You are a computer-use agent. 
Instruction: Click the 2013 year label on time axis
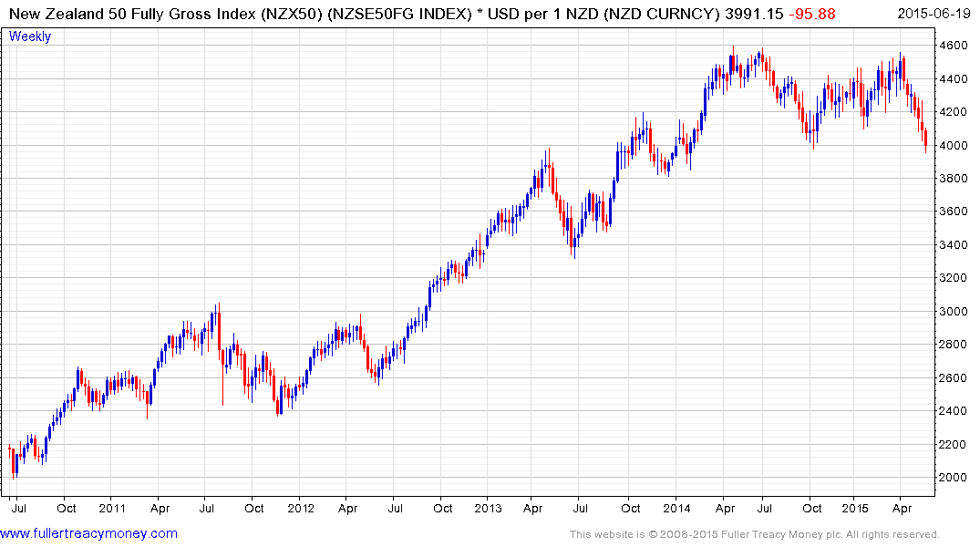[488, 508]
